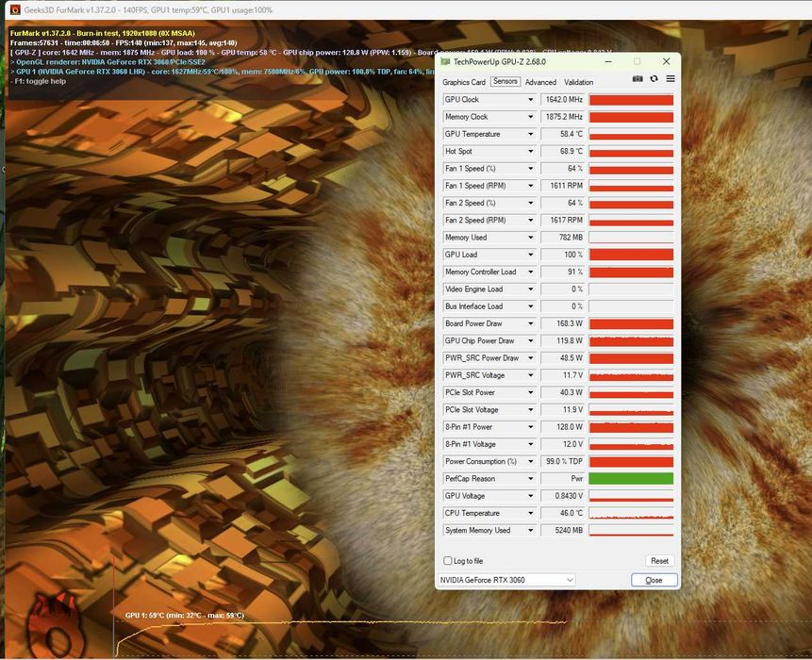The width and height of the screenshot is (812, 660).
Task: Expand the GPU Clock sensor dropdown
Action: [x=530, y=99]
